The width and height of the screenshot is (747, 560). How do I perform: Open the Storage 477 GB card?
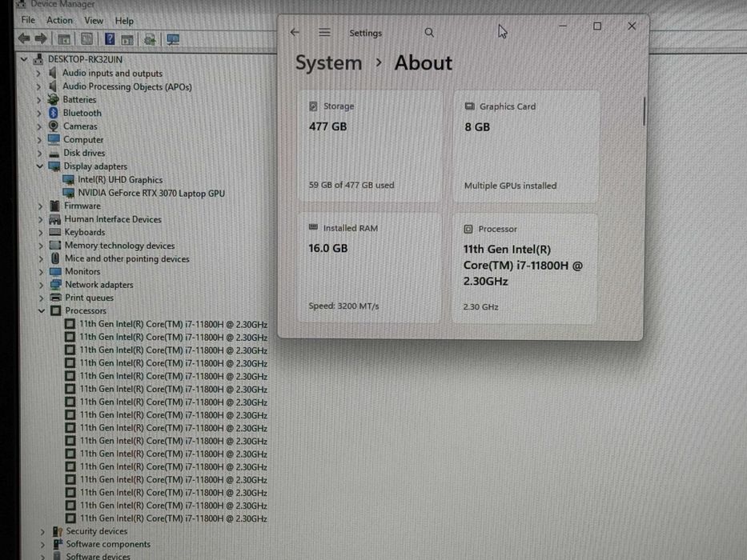(x=370, y=146)
